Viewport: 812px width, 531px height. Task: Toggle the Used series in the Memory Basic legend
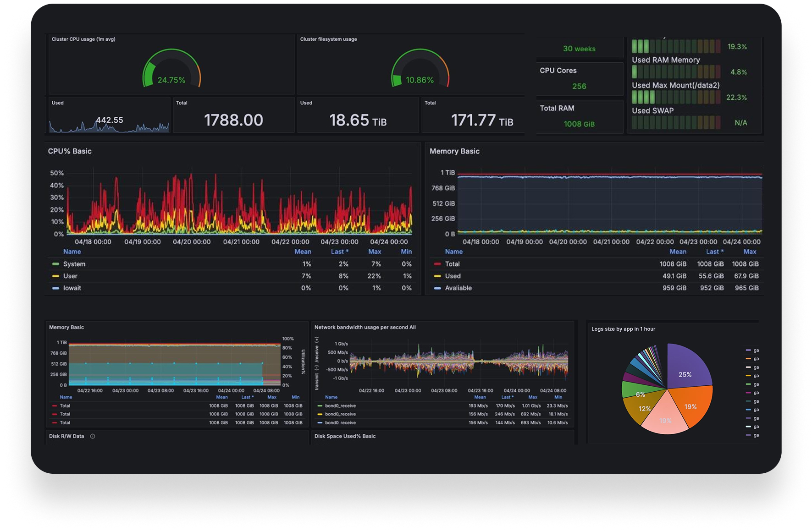point(453,276)
